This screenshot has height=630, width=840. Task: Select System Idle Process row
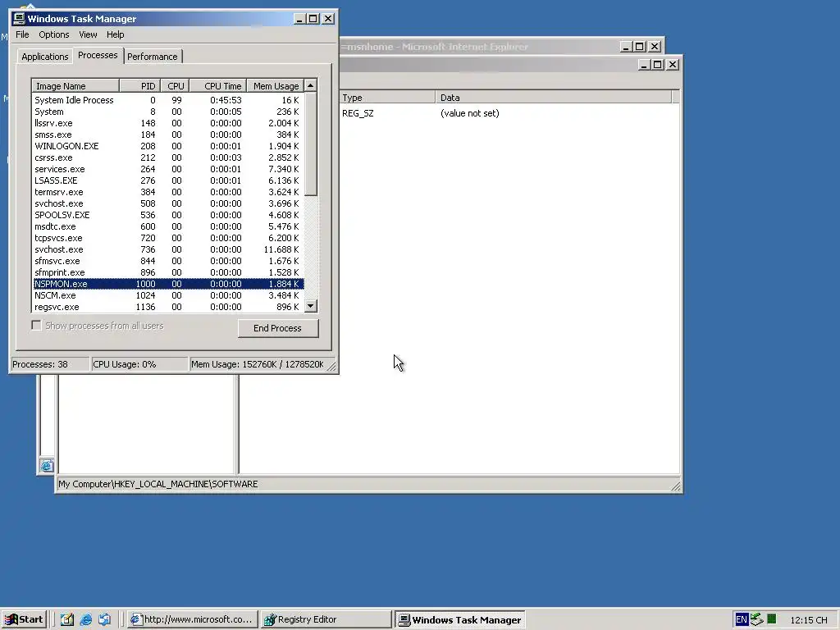pyautogui.click(x=168, y=100)
